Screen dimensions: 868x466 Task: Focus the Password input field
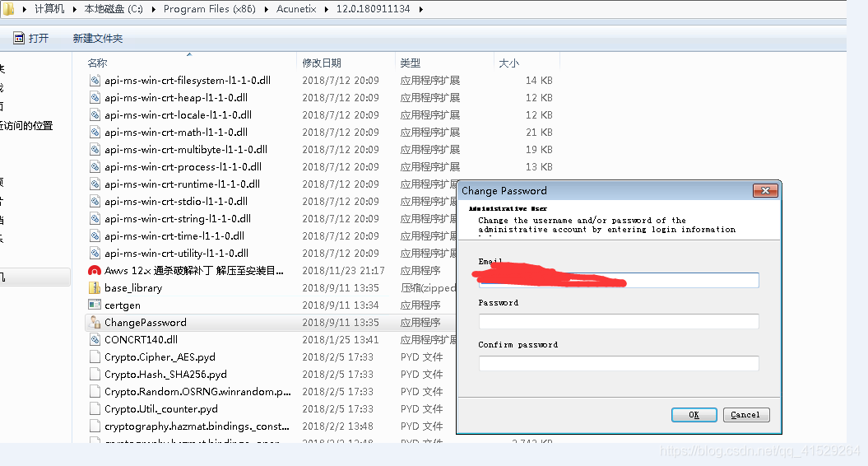point(619,321)
